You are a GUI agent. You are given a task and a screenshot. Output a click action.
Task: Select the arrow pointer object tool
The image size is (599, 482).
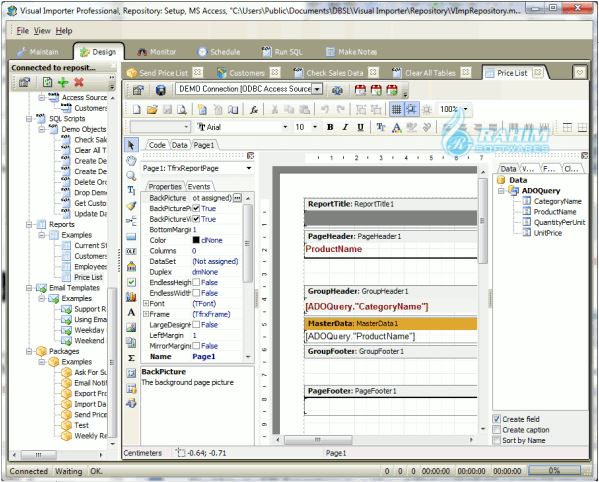131,146
